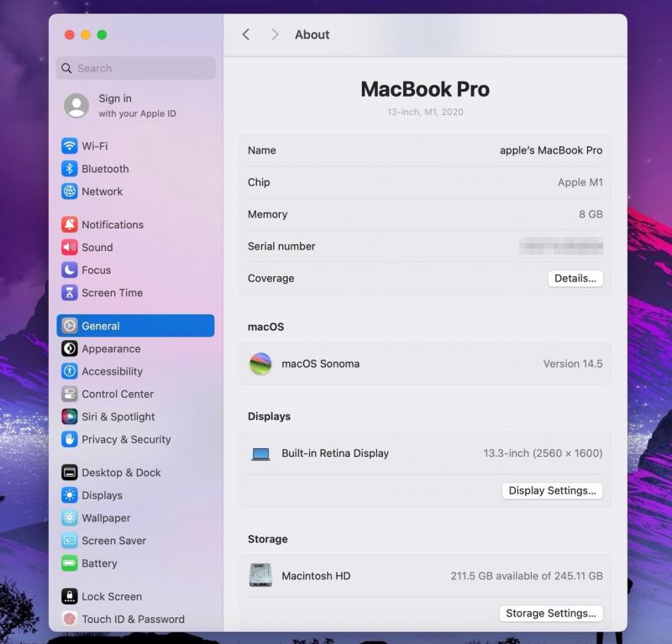Open the Battery icon

pos(70,563)
